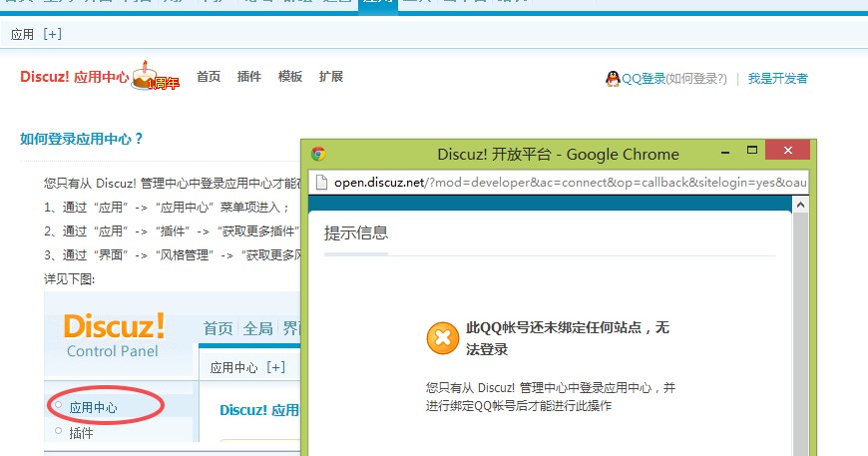The height and width of the screenshot is (456, 868).
Task: Click the Discuz! 应用 heading in tutorial image
Action: (x=259, y=410)
